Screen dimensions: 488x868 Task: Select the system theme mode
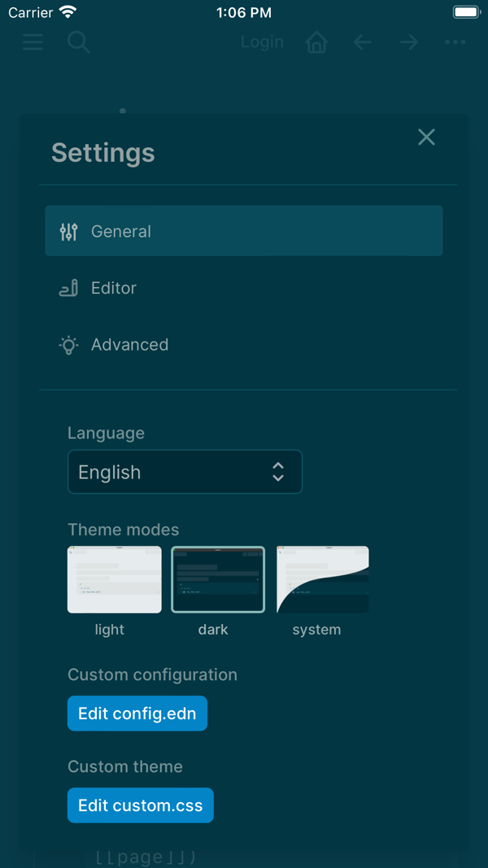point(323,579)
